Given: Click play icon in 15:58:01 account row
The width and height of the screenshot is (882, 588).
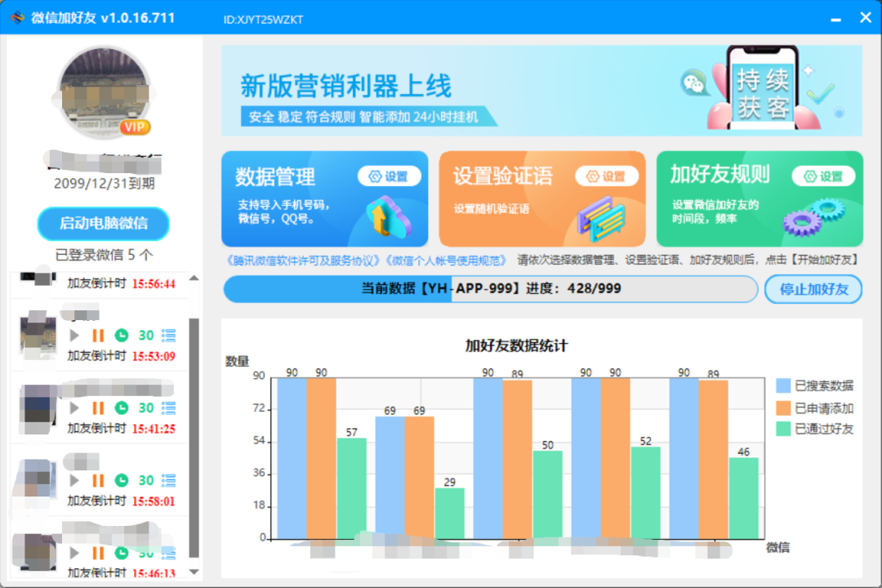Looking at the screenshot, I should 74,480.
